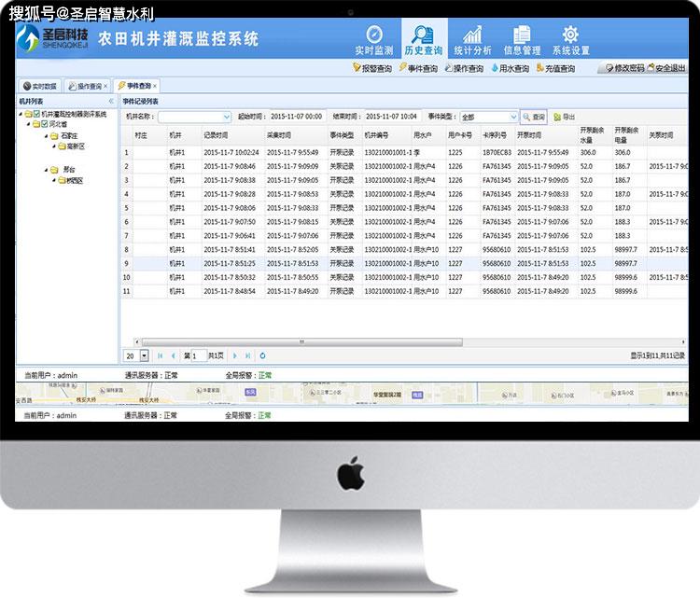Click the 采集时间 column header
700x598 pixels.
coord(295,135)
